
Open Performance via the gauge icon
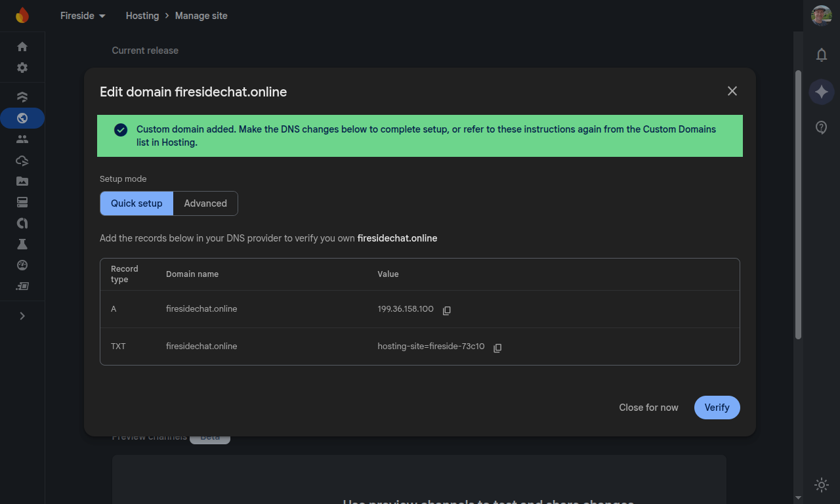coord(22,265)
